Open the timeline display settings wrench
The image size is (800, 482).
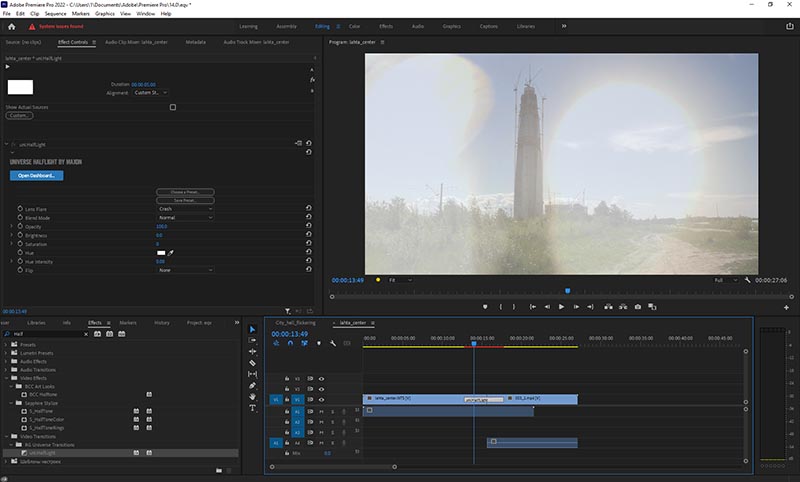(x=333, y=343)
